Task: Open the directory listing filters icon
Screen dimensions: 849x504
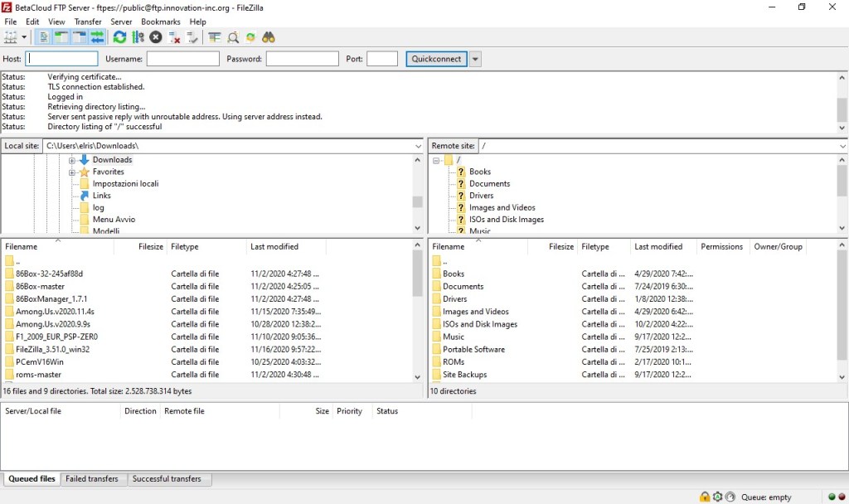Action: tap(215, 37)
